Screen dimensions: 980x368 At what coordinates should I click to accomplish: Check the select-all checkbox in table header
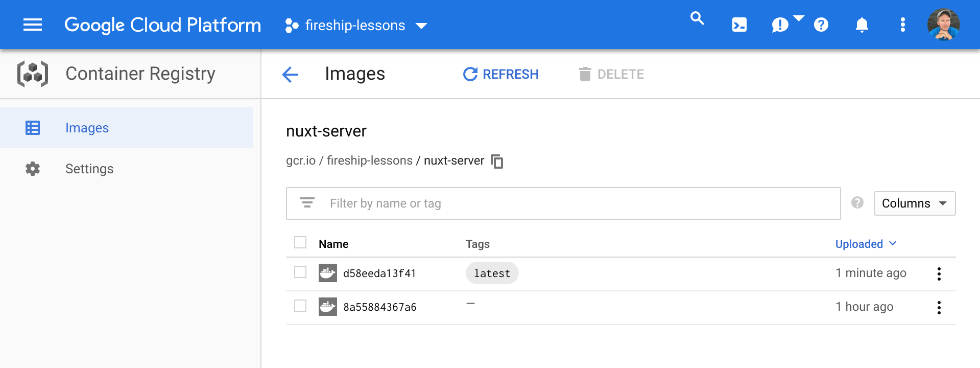point(300,242)
